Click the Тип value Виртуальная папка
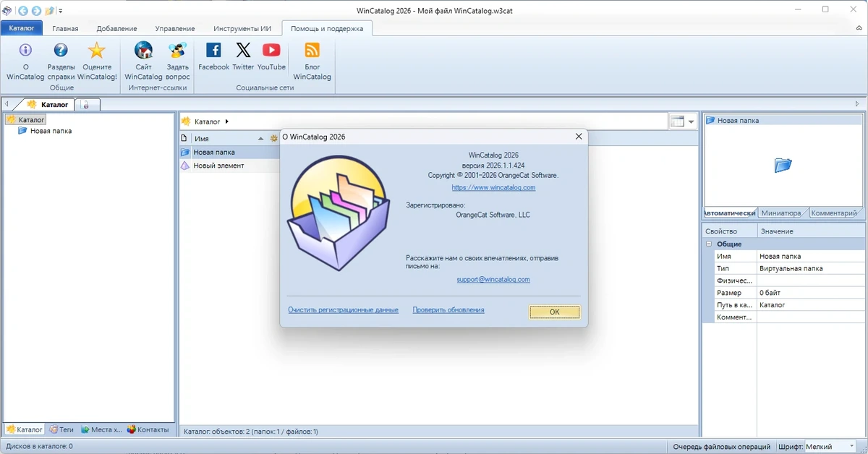The height and width of the screenshot is (454, 868). (x=810, y=269)
